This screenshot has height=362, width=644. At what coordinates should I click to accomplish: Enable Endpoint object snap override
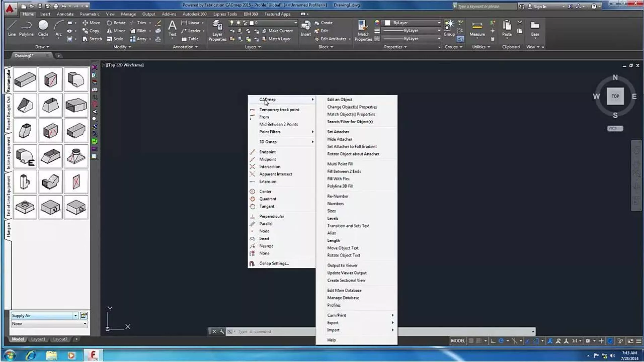tap(267, 152)
